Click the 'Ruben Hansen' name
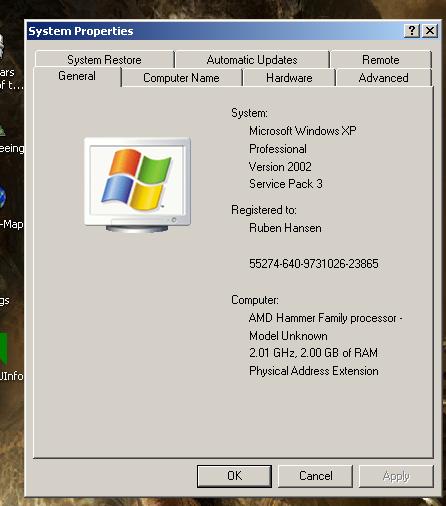Image resolution: width=446 pixels, height=506 pixels. point(285,228)
